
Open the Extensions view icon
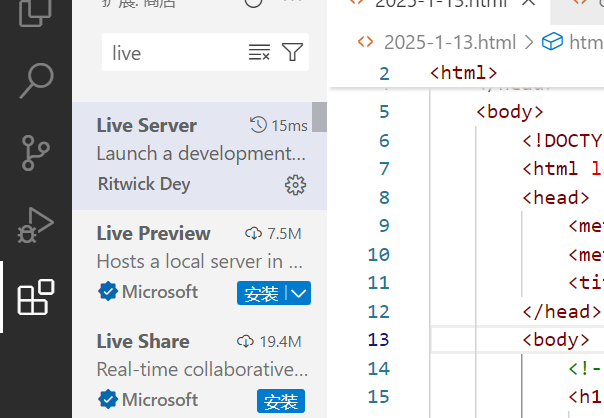tap(36, 297)
